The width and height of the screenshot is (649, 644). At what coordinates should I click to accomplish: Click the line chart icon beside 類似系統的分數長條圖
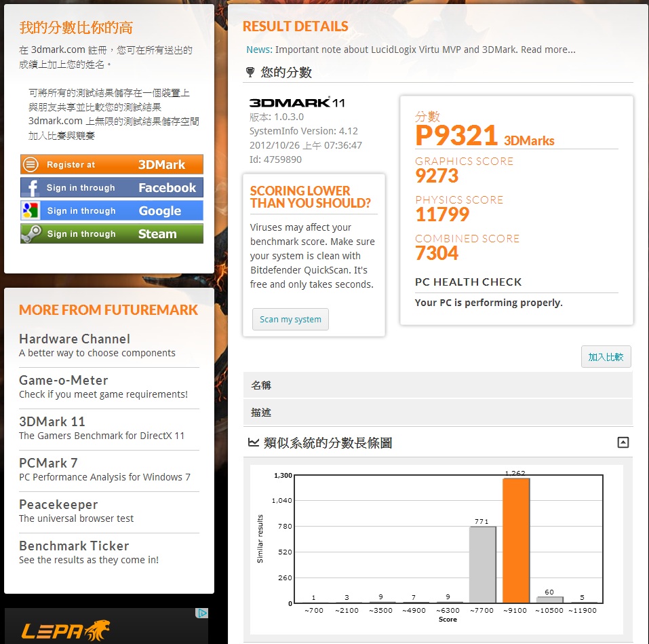click(254, 442)
